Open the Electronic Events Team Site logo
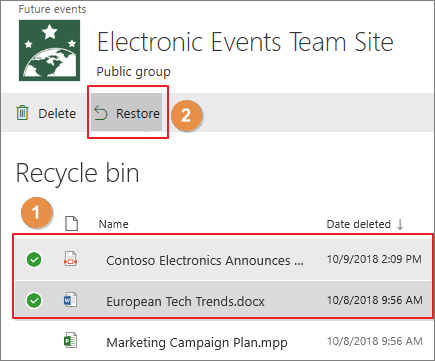This screenshot has width=435, height=361. coord(49,50)
